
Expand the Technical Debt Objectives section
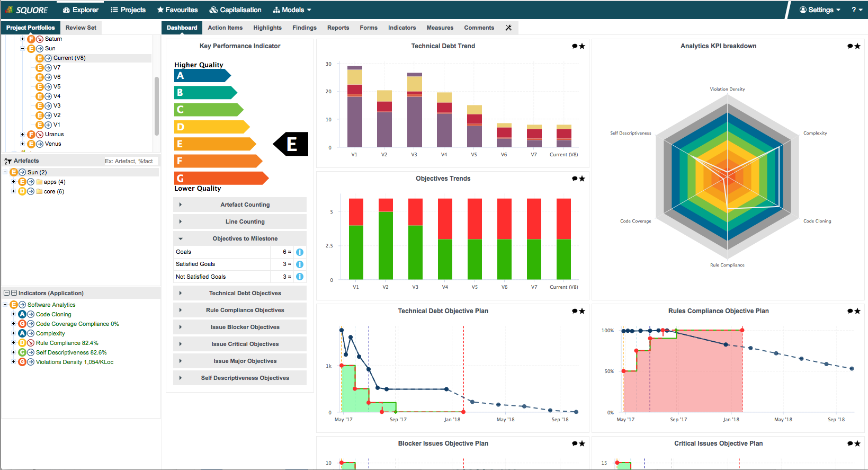pyautogui.click(x=240, y=293)
